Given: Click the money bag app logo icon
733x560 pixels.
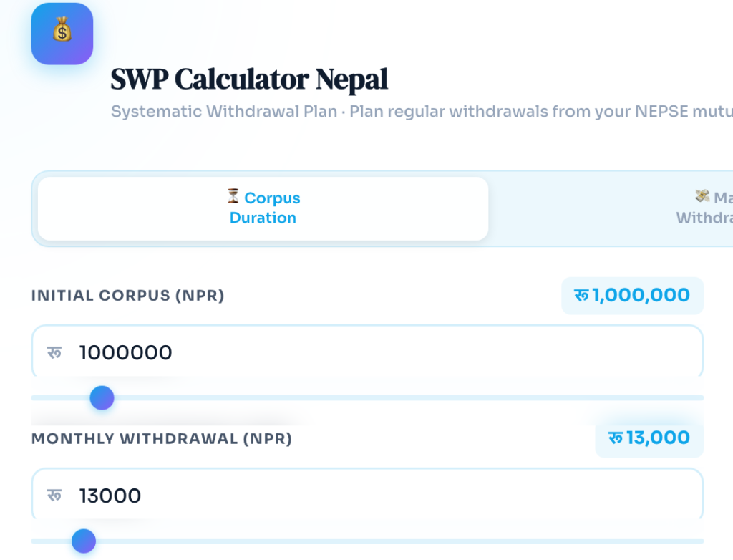Looking at the screenshot, I should [x=62, y=34].
